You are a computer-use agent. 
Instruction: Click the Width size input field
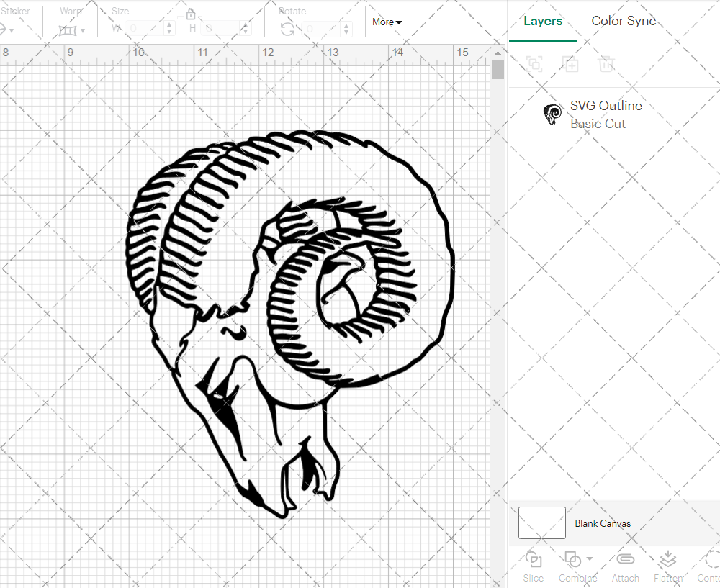coord(144,29)
